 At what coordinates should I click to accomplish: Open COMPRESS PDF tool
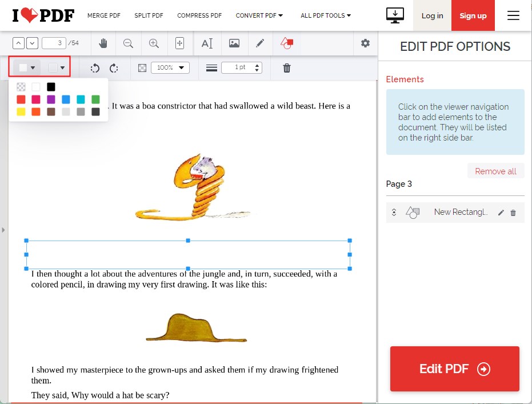pos(199,15)
